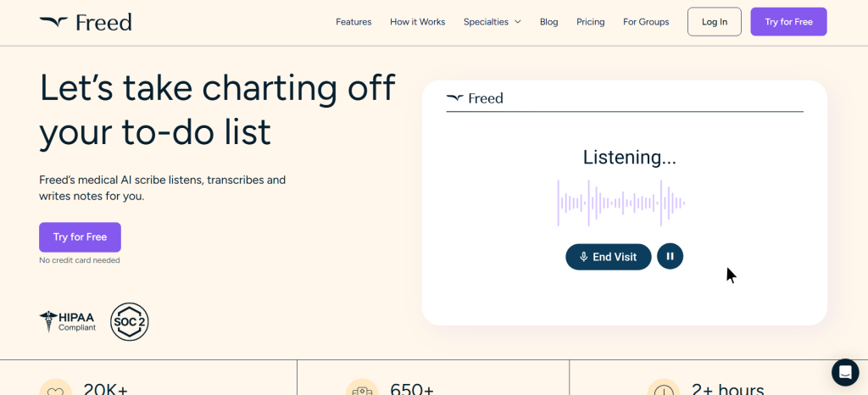Click the icon beside the 650+ stat
Image resolution: width=868 pixels, height=395 pixels.
(362, 389)
